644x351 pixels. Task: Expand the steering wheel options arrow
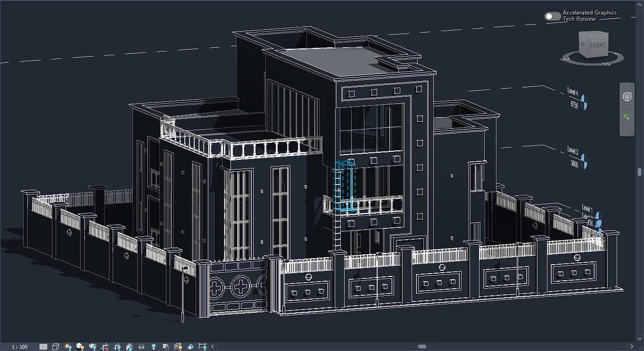(627, 106)
